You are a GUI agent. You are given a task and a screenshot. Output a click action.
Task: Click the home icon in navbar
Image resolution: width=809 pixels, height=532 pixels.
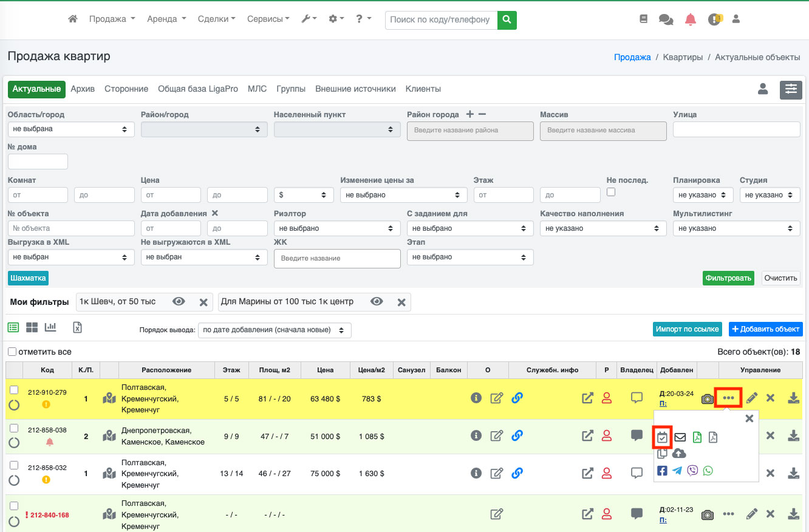[x=73, y=19]
